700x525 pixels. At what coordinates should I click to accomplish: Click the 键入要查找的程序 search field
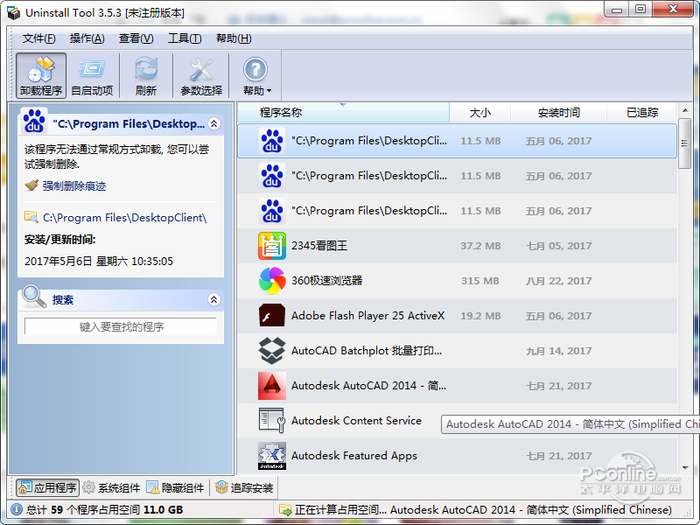click(121, 327)
